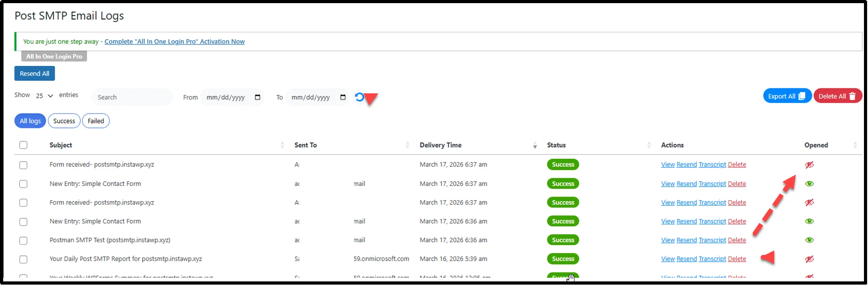Open Transcript for Daily Post SMTP Report
Viewport: 868px width, 285px height.
tap(712, 259)
